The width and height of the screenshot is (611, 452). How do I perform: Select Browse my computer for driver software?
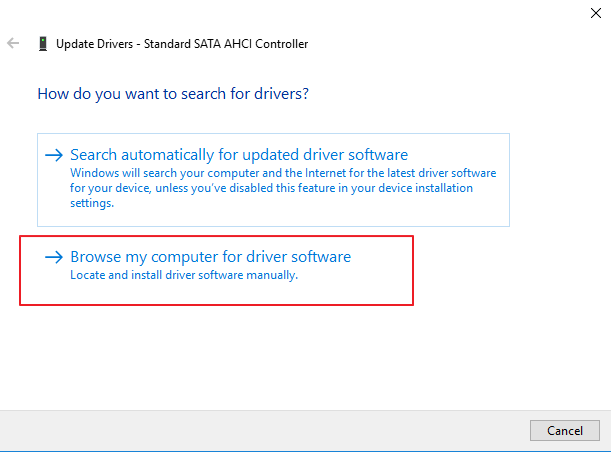click(210, 257)
